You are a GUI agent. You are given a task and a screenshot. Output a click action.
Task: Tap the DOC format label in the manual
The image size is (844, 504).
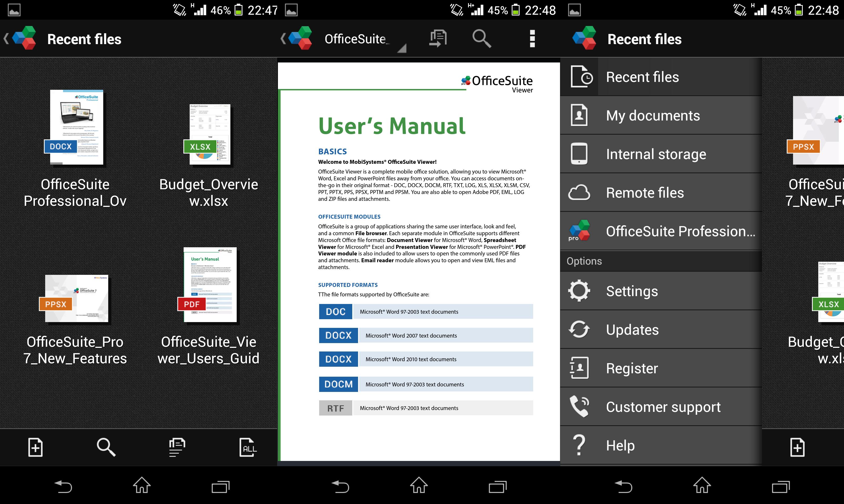tap(336, 311)
